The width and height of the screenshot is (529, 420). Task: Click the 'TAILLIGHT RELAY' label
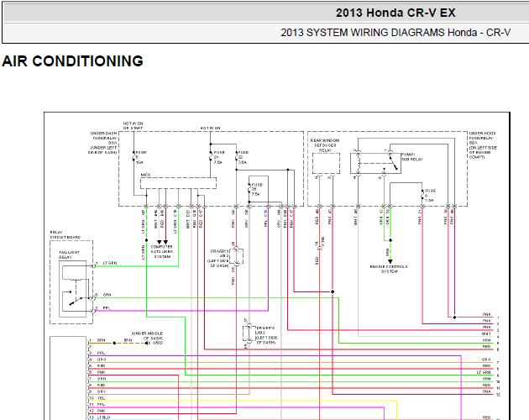click(x=69, y=255)
